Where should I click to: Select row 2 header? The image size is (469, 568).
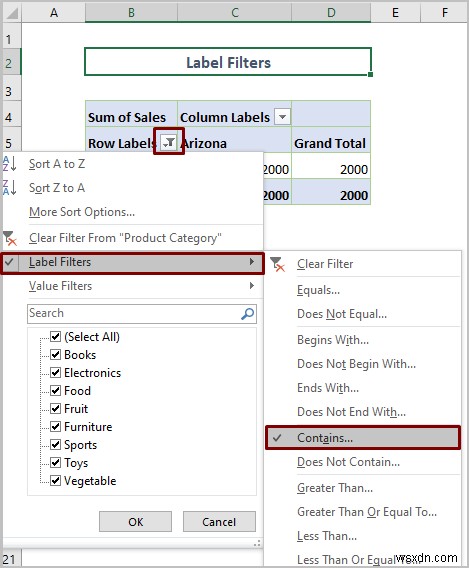pos(12,62)
